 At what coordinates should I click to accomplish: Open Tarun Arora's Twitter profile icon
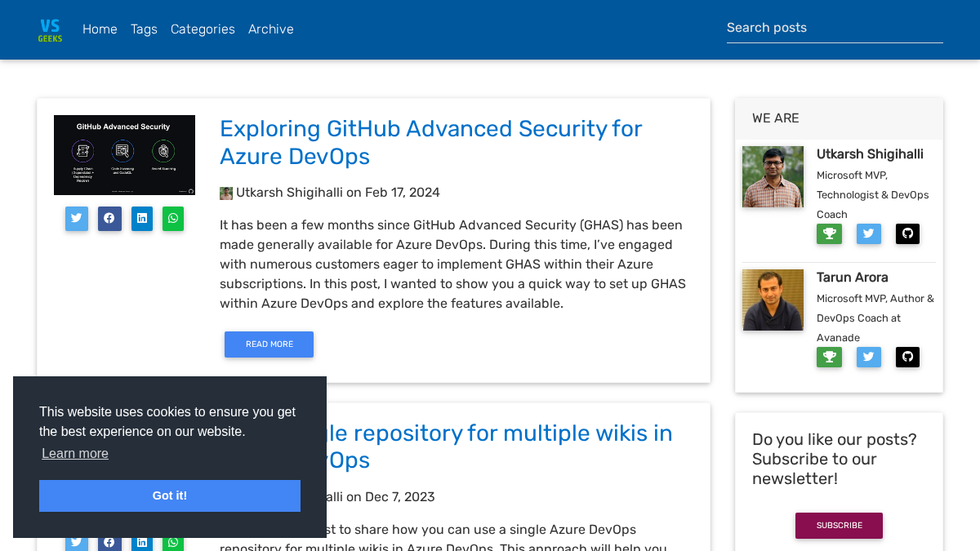tap(869, 358)
